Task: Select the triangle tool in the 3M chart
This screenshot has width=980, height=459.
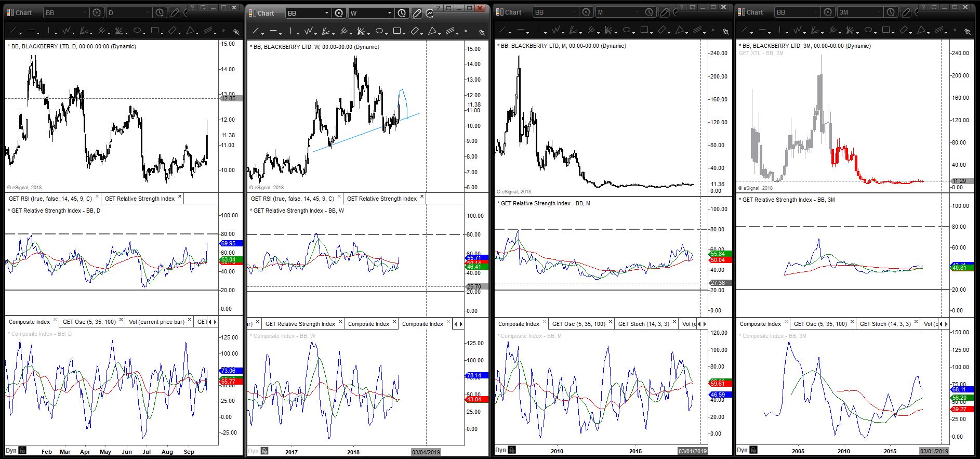Action: 921,31
